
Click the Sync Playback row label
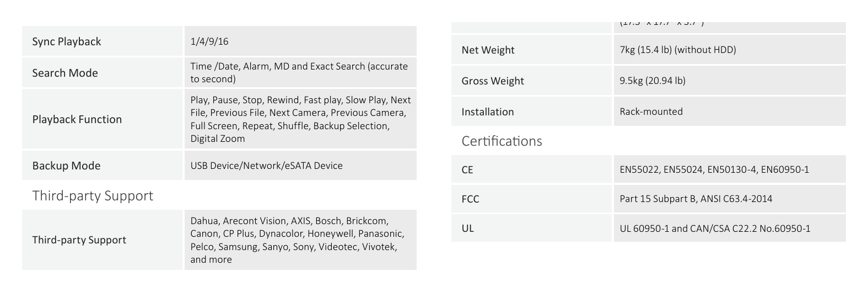[x=67, y=42]
